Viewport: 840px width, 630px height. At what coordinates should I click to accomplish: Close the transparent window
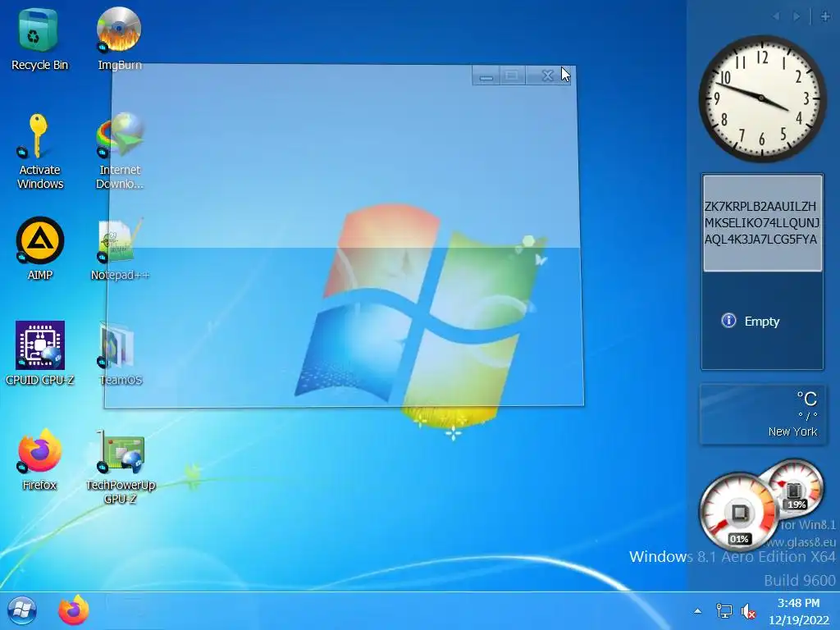547,76
